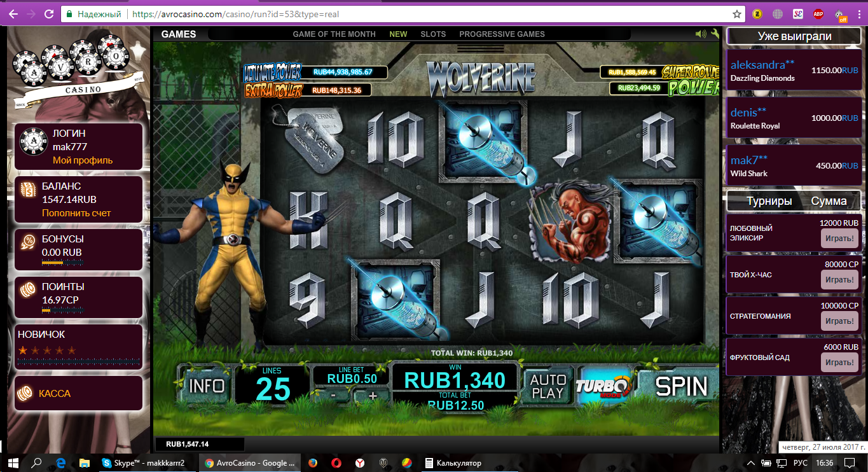Show hidden system tray icons
The image size is (868, 472).
(x=751, y=462)
